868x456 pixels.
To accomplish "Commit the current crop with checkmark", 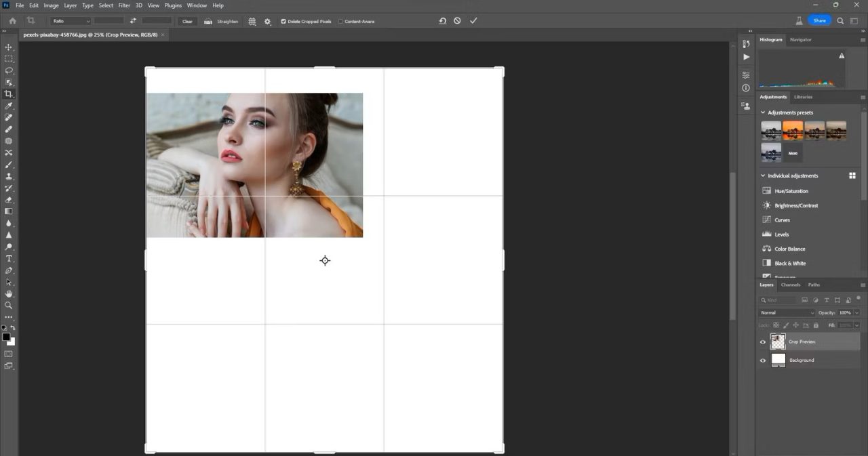I will click(x=473, y=21).
